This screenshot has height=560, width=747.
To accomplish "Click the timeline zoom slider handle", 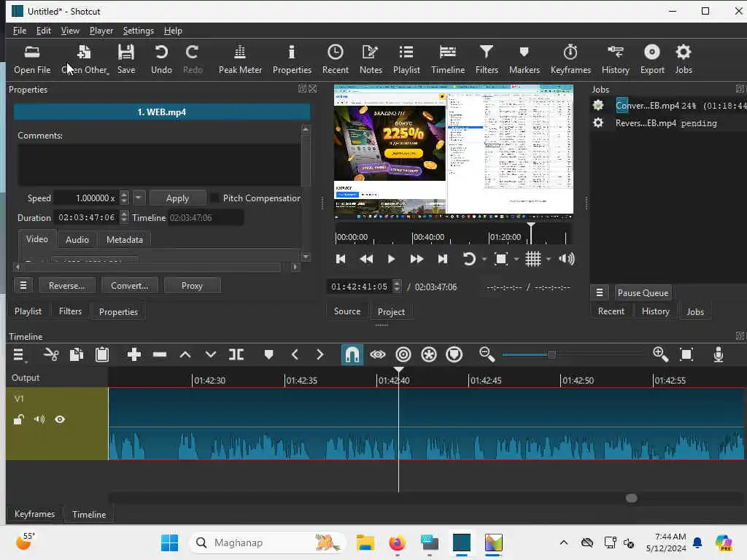I will pyautogui.click(x=551, y=354).
